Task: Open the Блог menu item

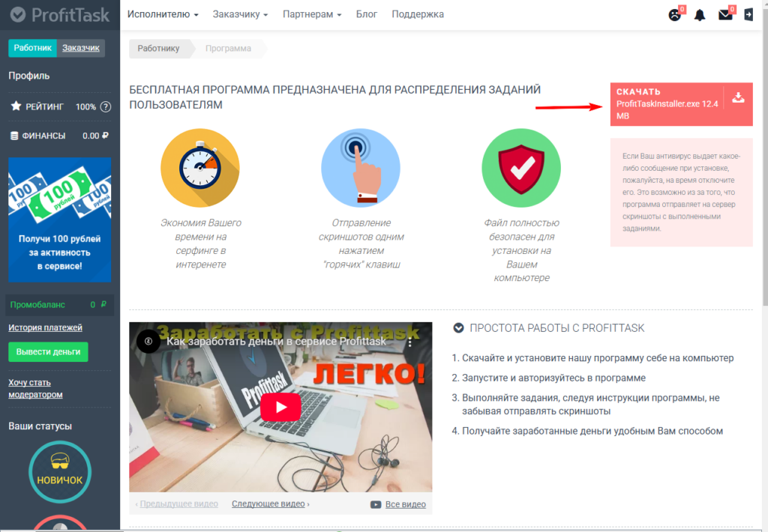Action: click(x=366, y=14)
